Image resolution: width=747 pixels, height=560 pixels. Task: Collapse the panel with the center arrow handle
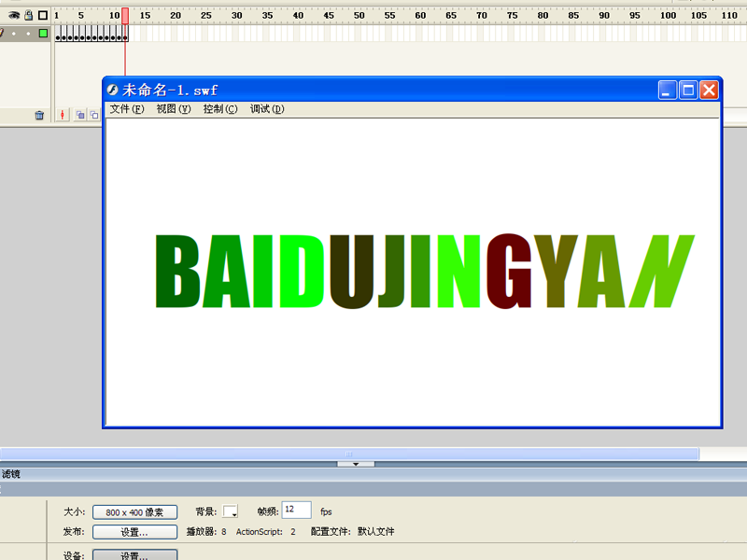(x=356, y=464)
